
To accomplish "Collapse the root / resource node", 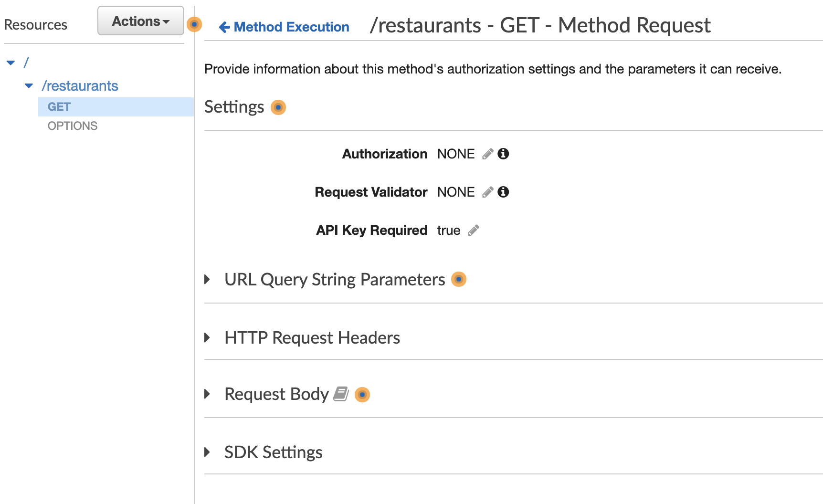I will pyautogui.click(x=11, y=62).
